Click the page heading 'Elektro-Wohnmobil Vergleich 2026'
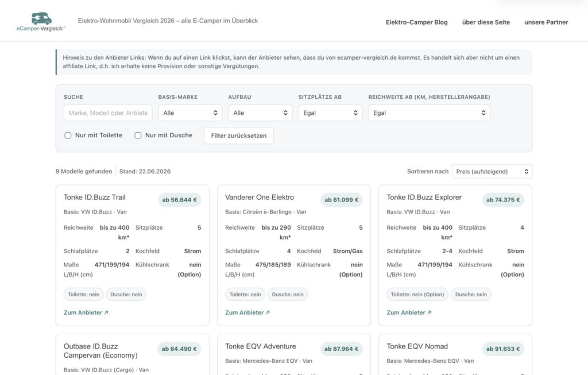 pos(168,21)
